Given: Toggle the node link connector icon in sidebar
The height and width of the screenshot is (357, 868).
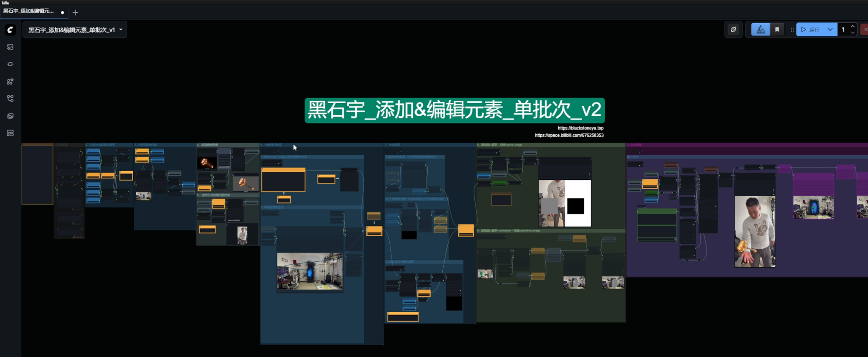Looking at the screenshot, I should pos(10,64).
